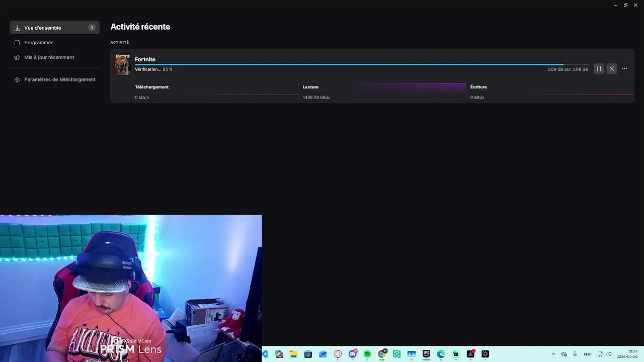Cancel the Fortnite download with X
Viewport: 644px width, 362px height.
pos(612,69)
